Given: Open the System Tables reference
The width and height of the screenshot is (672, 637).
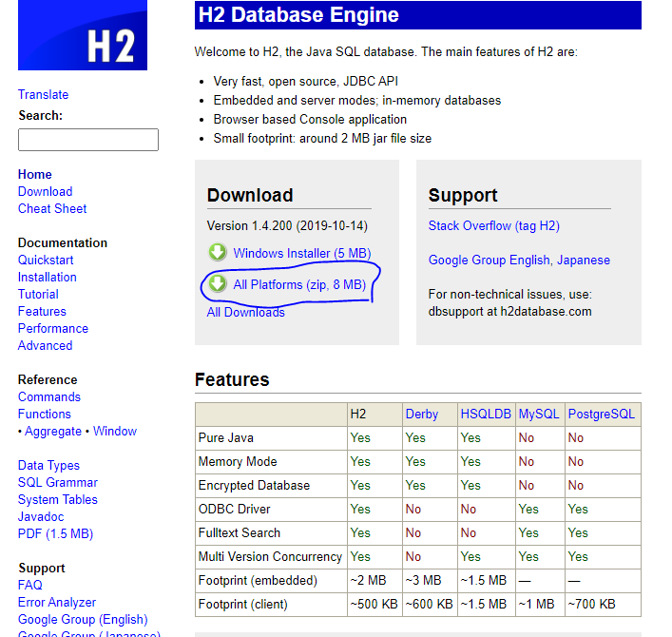Looking at the screenshot, I should click(58, 500).
